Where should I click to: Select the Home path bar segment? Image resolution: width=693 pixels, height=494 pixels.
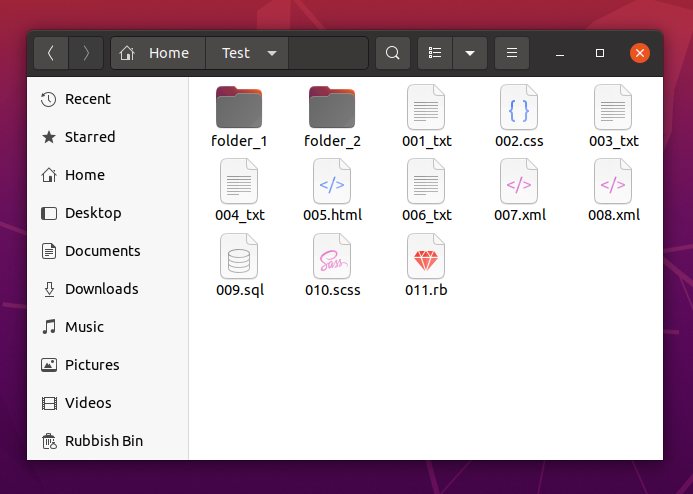(x=158, y=53)
